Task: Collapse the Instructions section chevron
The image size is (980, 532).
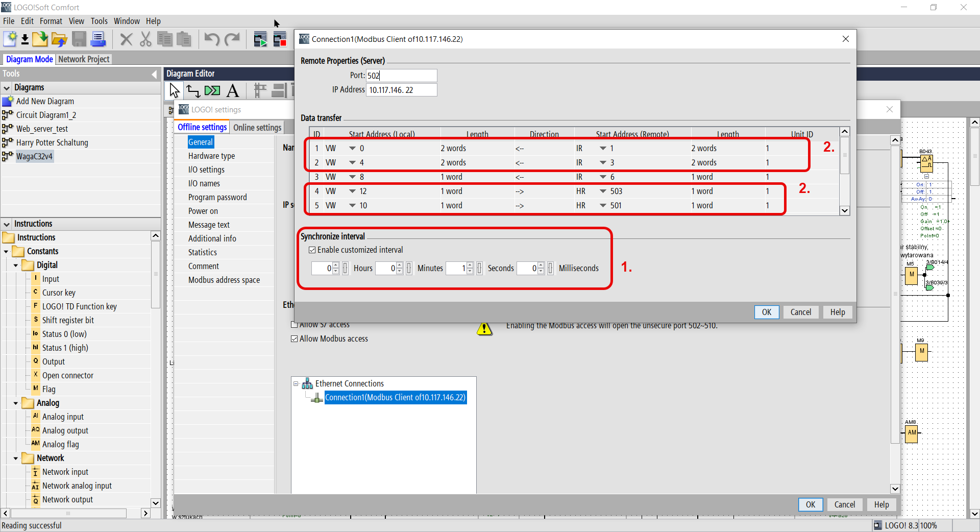Action: pos(7,225)
